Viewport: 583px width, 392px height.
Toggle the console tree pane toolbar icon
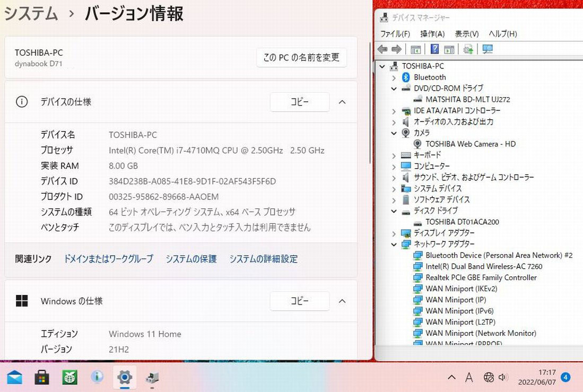coord(416,49)
